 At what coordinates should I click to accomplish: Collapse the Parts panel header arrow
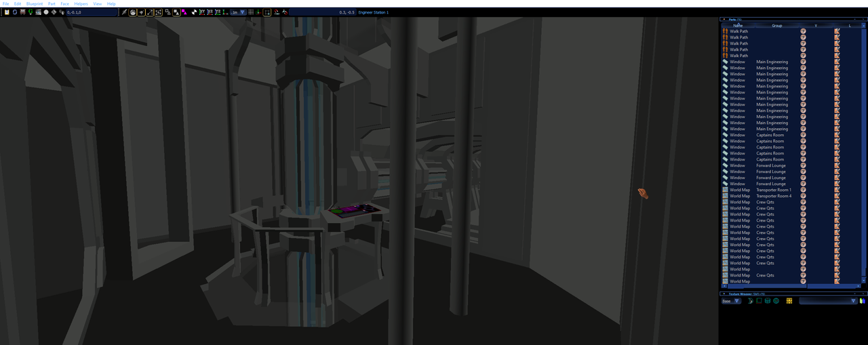[724, 20]
